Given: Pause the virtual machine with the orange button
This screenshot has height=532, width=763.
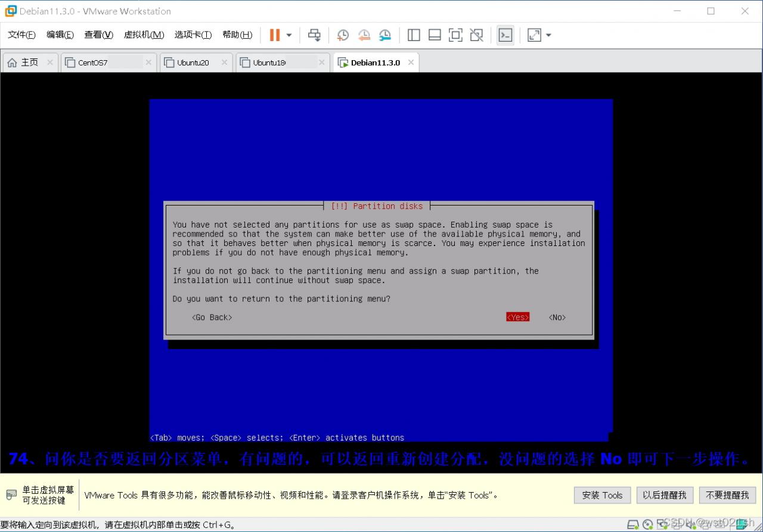Looking at the screenshot, I should point(275,35).
